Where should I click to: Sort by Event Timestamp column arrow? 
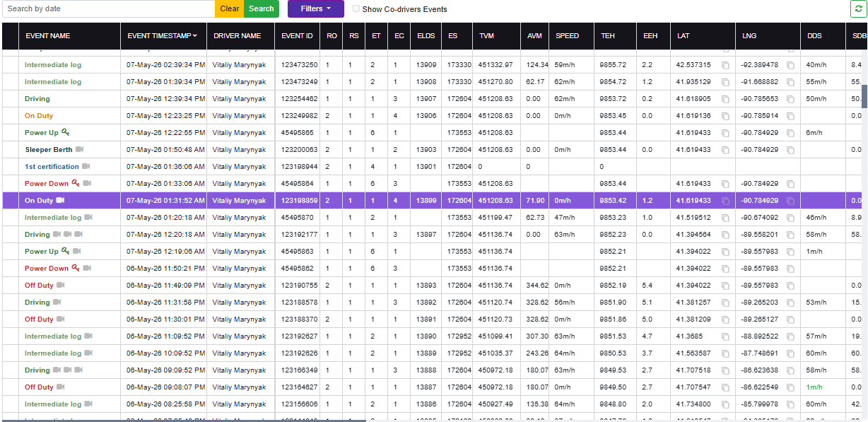(194, 35)
